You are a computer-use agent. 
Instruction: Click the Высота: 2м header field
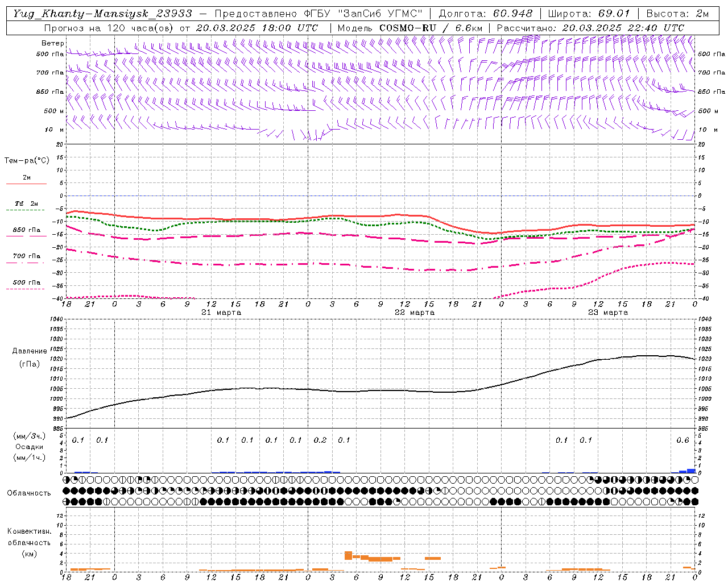(677, 14)
